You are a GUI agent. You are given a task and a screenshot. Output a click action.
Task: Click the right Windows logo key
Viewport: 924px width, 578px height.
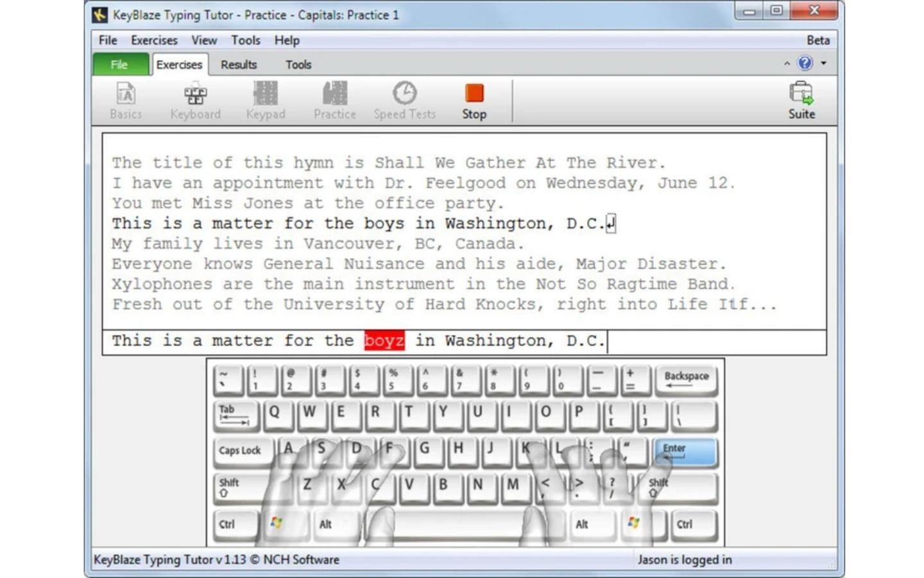click(x=644, y=524)
